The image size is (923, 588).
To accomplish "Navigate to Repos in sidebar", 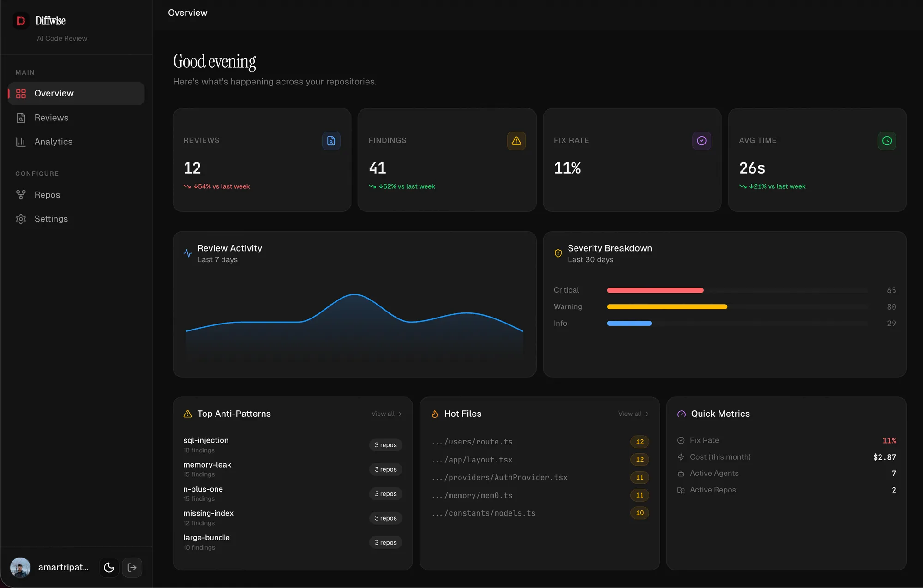I will (76, 195).
